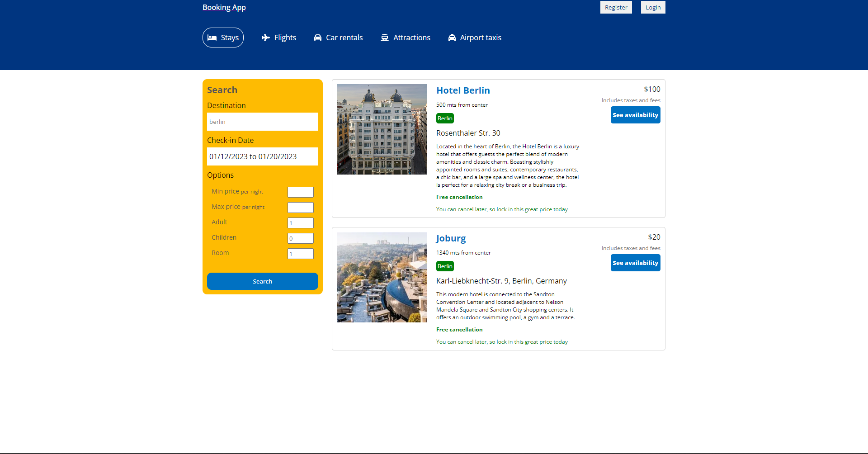Click the Destination input showing berlin
The height and width of the screenshot is (454, 868).
point(262,122)
